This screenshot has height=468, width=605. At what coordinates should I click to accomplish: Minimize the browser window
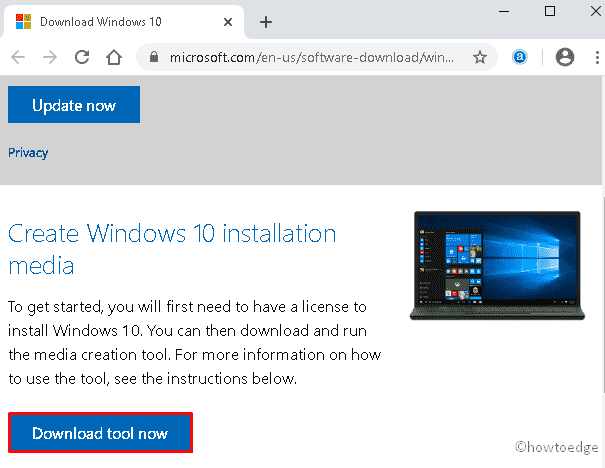(504, 12)
